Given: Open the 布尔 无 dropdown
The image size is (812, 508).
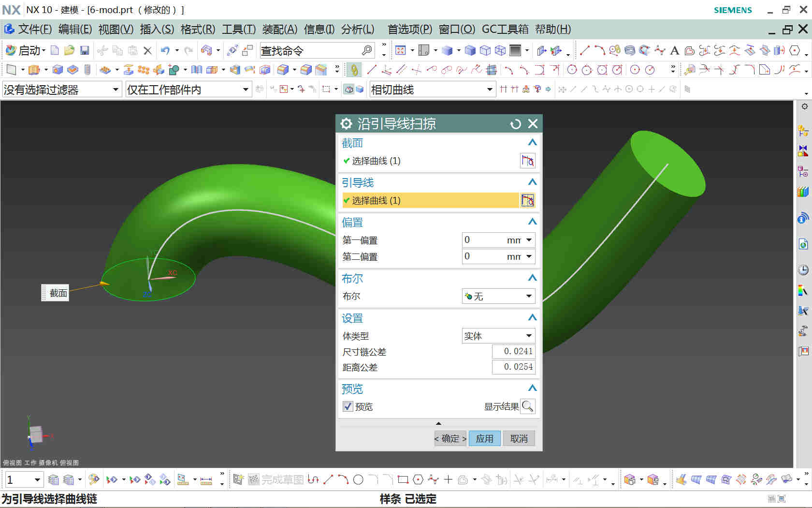Looking at the screenshot, I should click(x=498, y=296).
